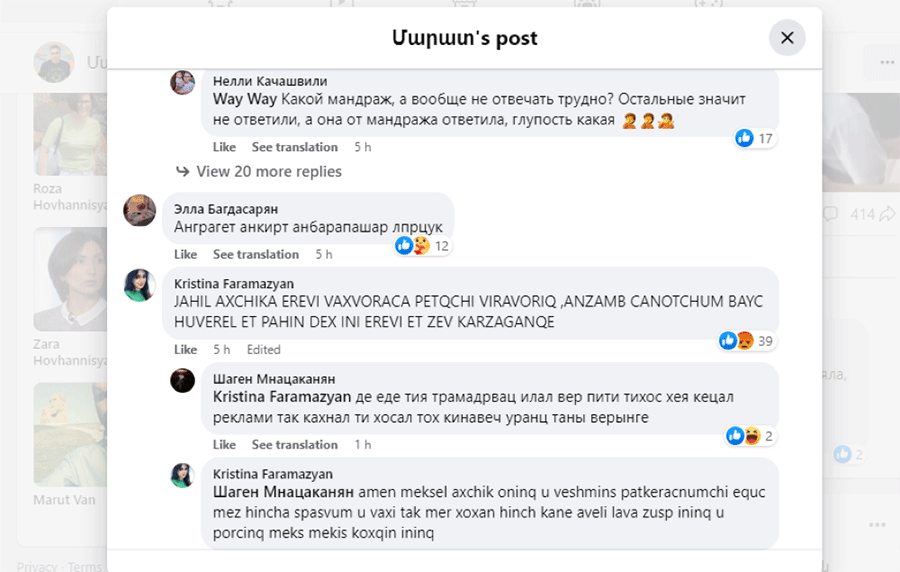Like Элла Багдасарян's comment
Image resolution: width=900 pixels, height=572 pixels.
point(185,254)
